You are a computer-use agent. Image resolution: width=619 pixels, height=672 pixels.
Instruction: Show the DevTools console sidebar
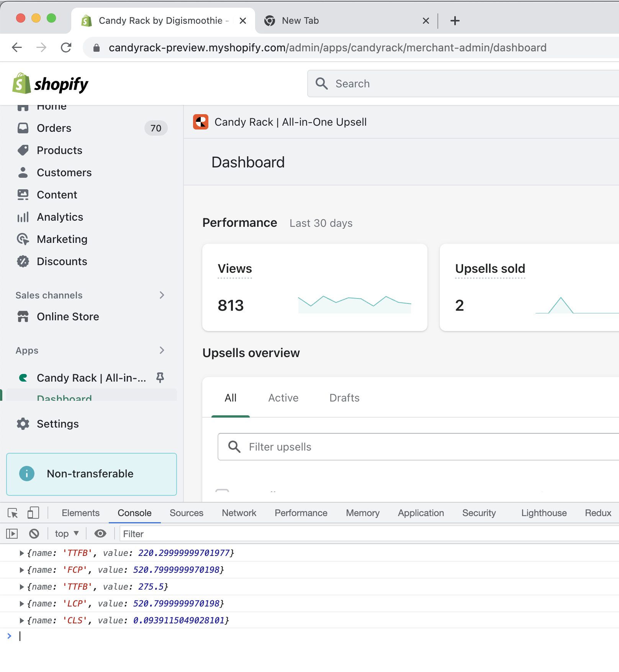click(12, 533)
